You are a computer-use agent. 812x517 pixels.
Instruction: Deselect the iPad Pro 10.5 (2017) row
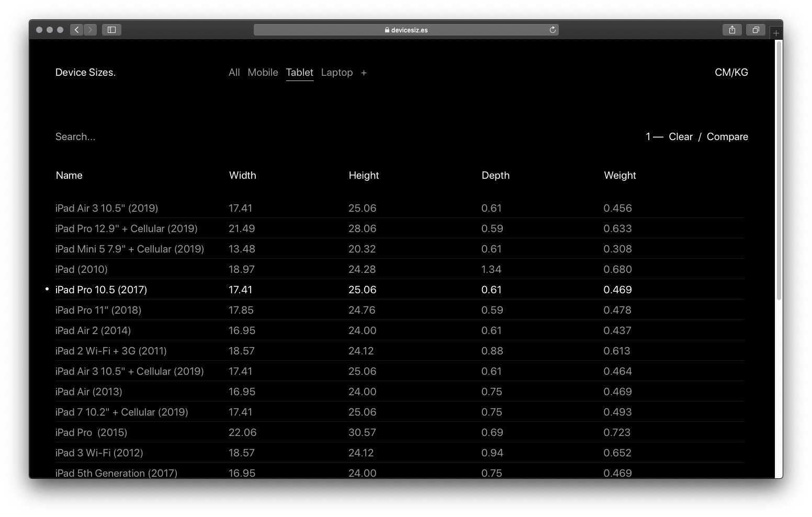tap(101, 290)
